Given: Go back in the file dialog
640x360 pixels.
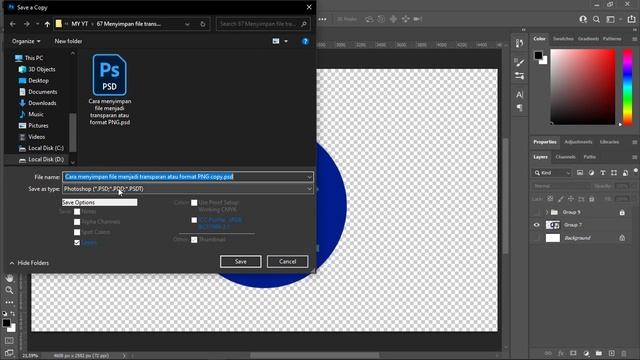Looking at the screenshot, I should tap(13, 24).
